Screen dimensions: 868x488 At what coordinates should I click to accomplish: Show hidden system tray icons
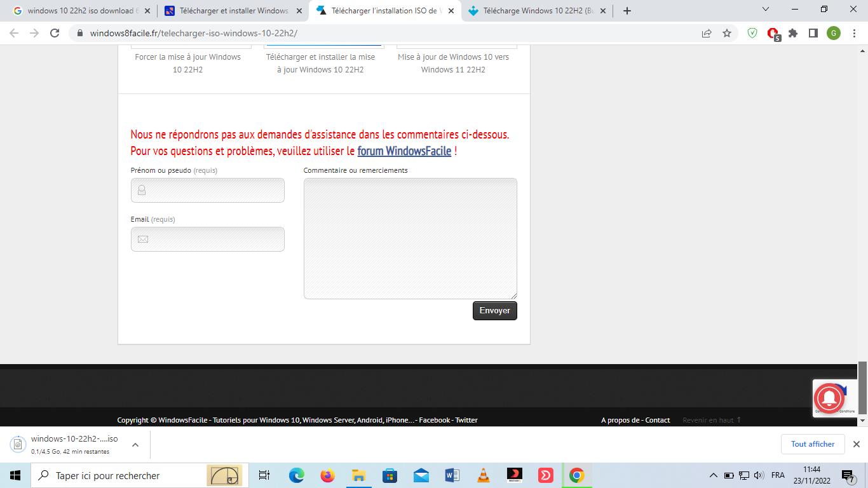(713, 475)
